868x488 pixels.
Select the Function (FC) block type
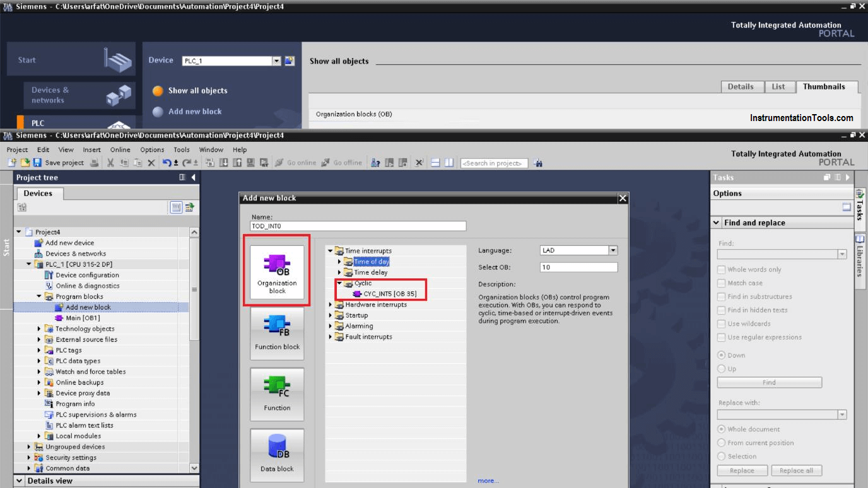tap(277, 393)
